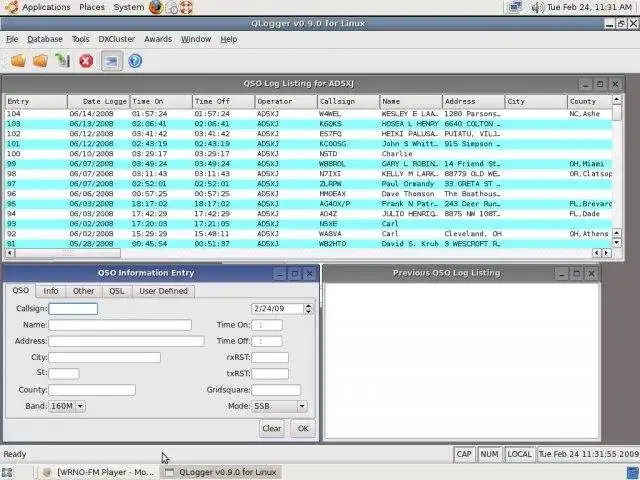Screen dimensions: 640x480
Task: Switch to the Other tab
Action: coord(83,291)
